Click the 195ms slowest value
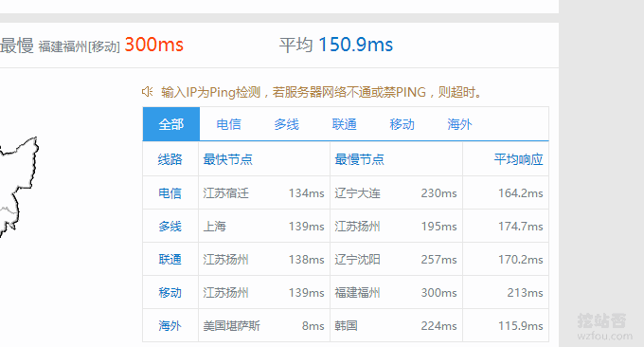Viewport: 644px width, 347px height. coord(438,227)
